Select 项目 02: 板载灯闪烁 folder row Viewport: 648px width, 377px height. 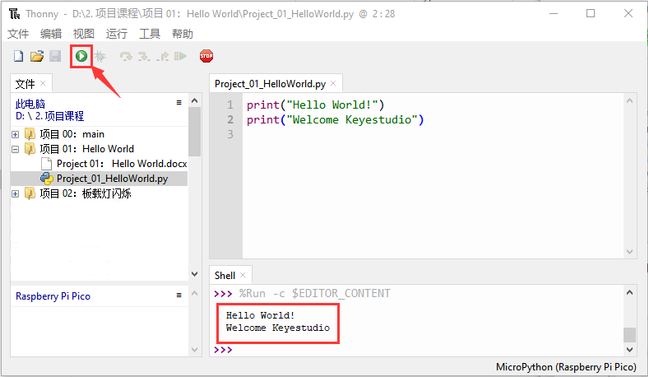tap(99, 193)
